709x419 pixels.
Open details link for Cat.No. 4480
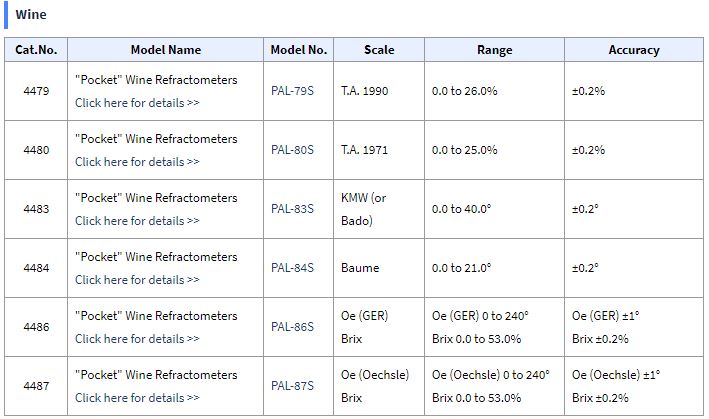point(137,162)
